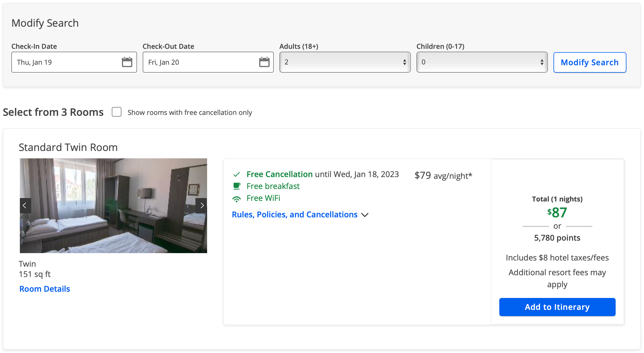Click Select from 3 Rooms heading

coord(53,112)
